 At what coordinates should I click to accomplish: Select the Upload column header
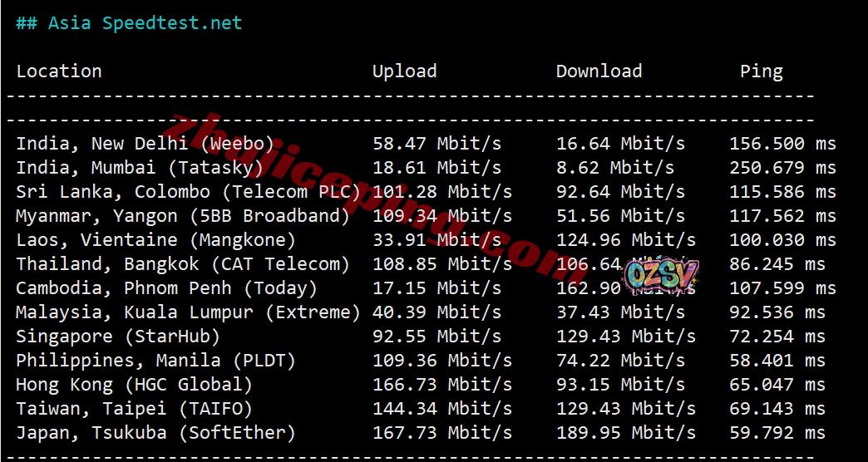tap(404, 72)
